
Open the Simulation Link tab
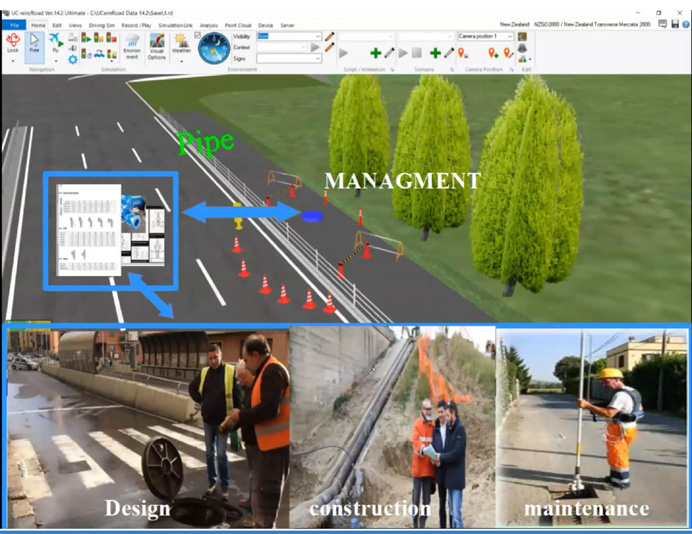tap(176, 26)
